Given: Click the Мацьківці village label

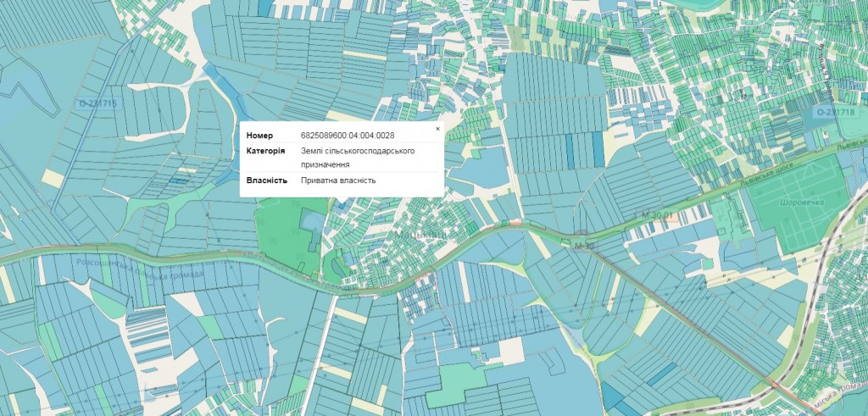Looking at the screenshot, I should click(420, 232).
